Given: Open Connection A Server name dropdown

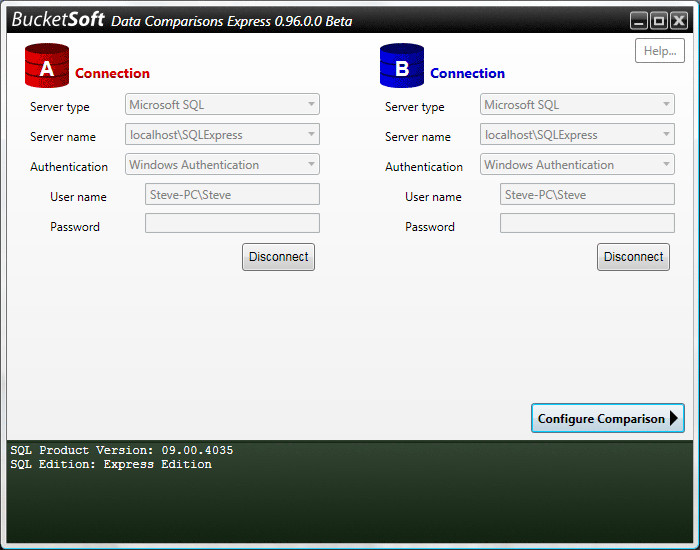Looking at the screenshot, I should tap(222, 134).
